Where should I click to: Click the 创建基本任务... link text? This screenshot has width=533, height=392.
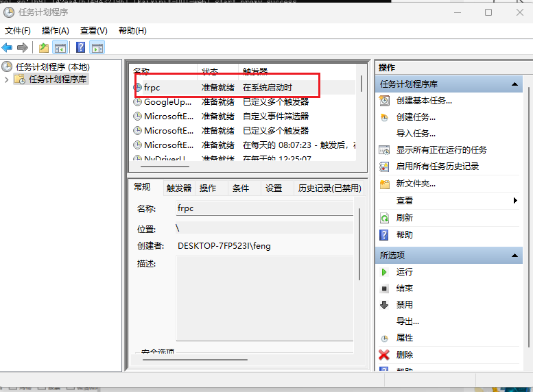[x=424, y=101]
